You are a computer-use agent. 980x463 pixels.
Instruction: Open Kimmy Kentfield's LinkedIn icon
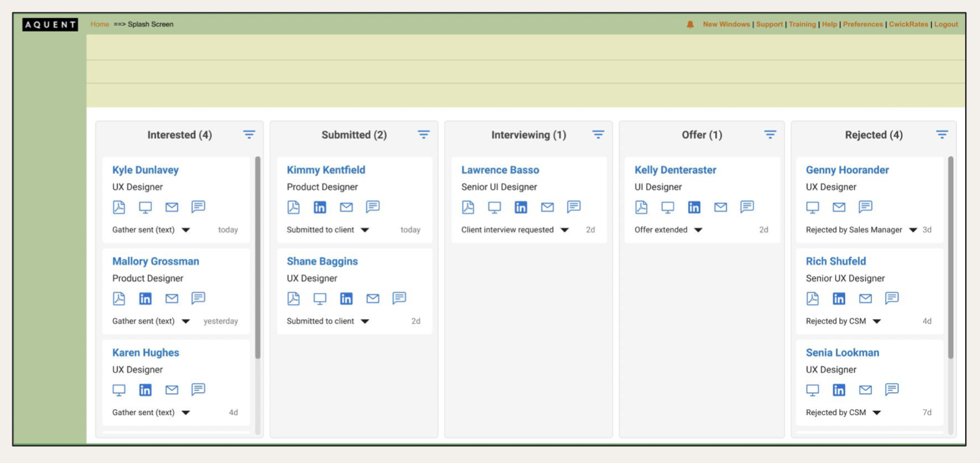[x=320, y=207]
